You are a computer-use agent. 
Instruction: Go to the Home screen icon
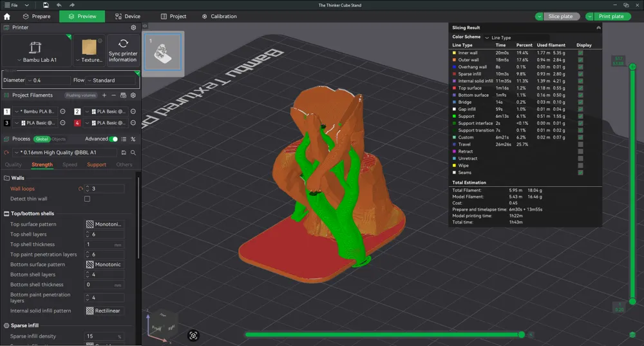[7, 17]
